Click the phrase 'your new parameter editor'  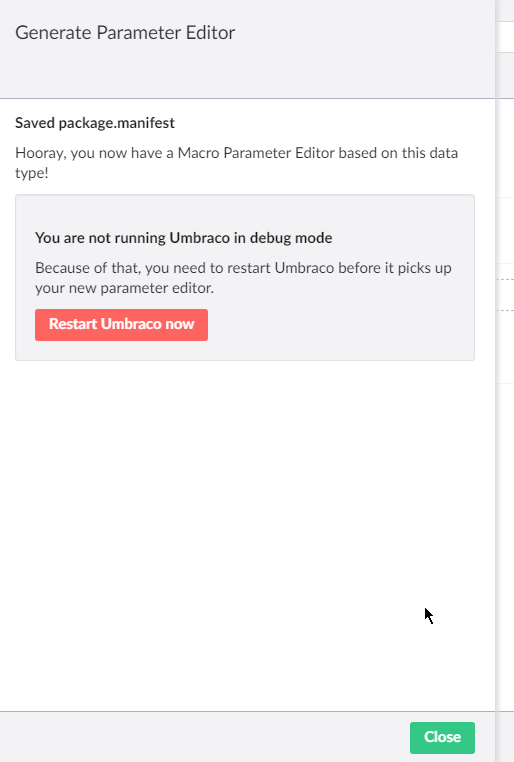click(124, 288)
